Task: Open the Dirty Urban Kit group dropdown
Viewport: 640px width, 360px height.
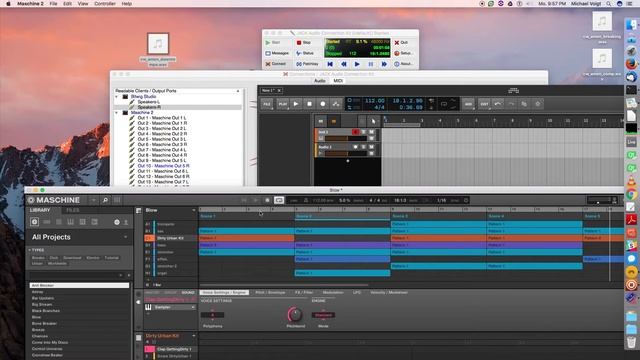Action: click(193, 336)
